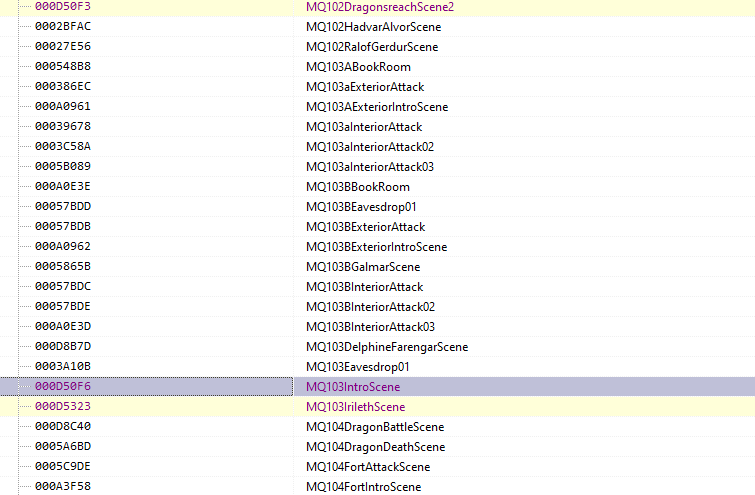Select the MQ103aInteriorAttack entry

364,127
